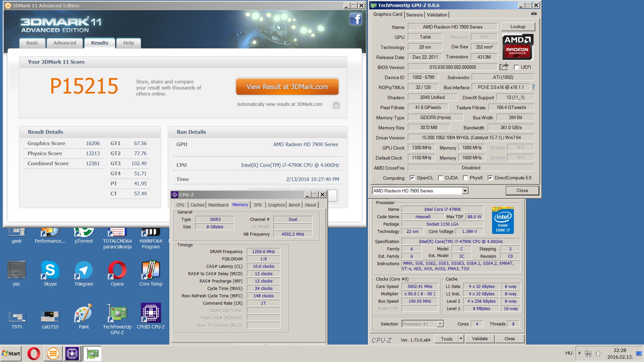Open CPU-Z SPD tab

click(258, 205)
